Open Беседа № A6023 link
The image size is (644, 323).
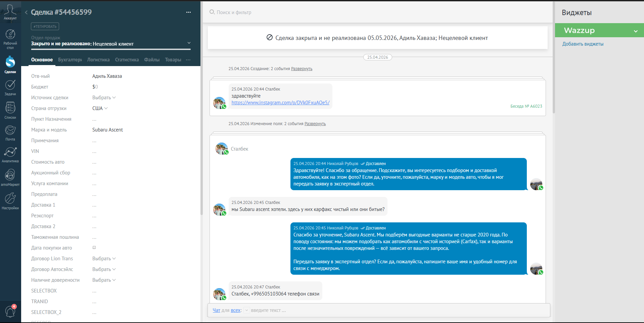[x=526, y=106]
